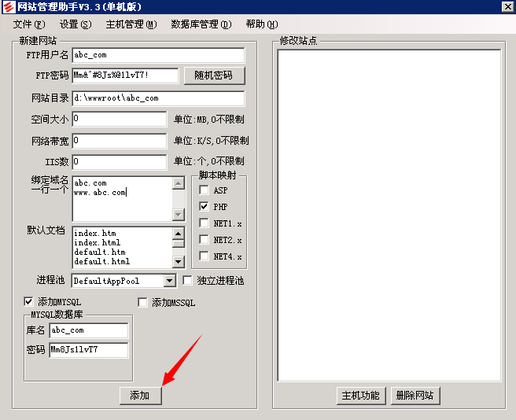Enable the NET1.x checkbox
Viewport: 516px width, 420px height.
(204, 223)
